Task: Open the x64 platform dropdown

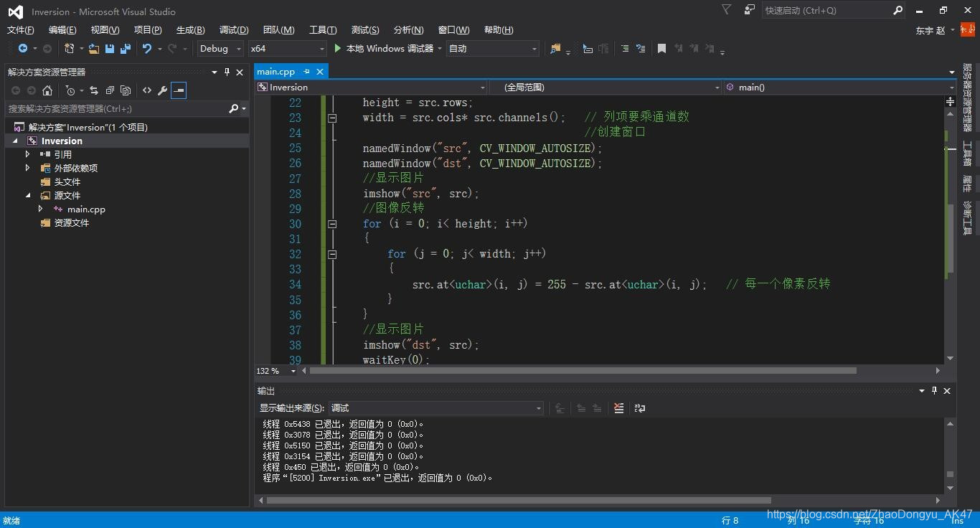Action: coord(287,49)
